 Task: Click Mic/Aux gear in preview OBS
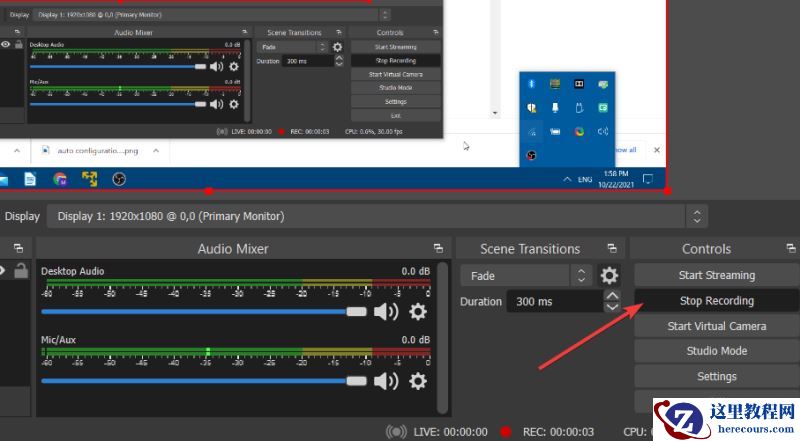(x=234, y=104)
